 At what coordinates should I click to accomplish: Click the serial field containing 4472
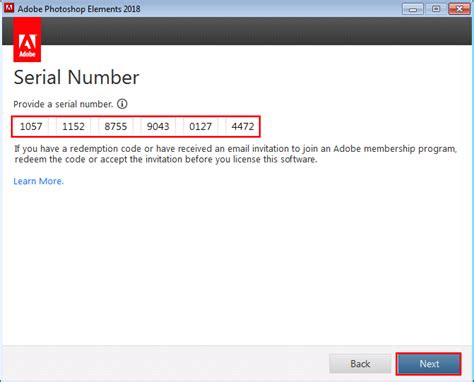(242, 126)
